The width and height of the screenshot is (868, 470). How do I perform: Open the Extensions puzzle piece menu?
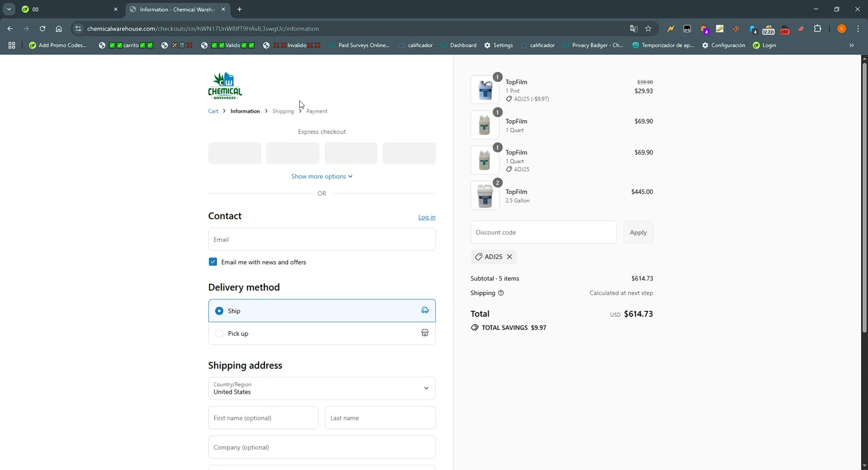pyautogui.click(x=818, y=28)
